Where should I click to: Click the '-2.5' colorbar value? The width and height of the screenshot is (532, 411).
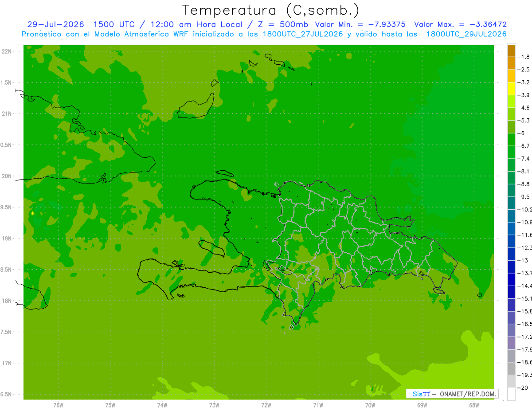[x=523, y=70]
